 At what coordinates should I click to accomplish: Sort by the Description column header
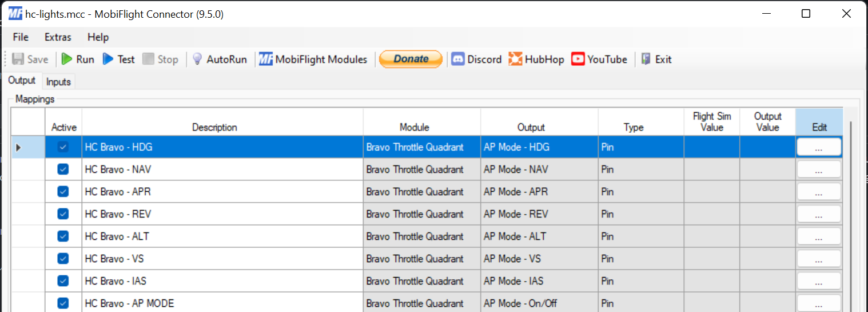click(x=222, y=122)
